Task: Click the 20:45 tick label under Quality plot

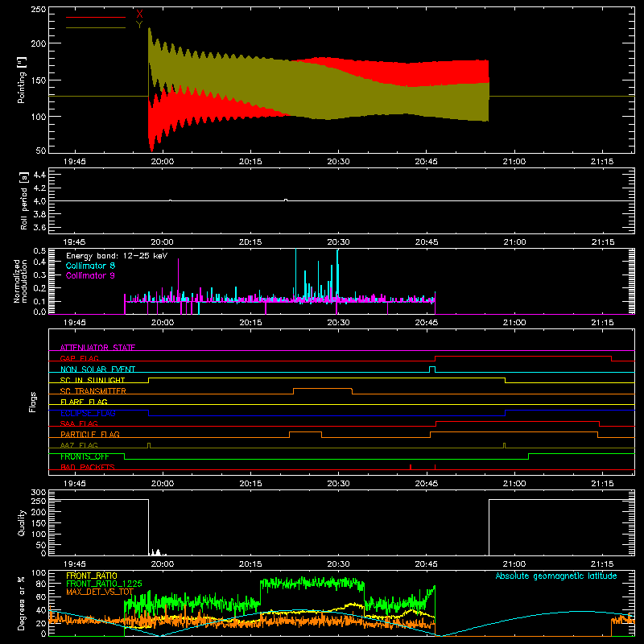Action: point(427,564)
